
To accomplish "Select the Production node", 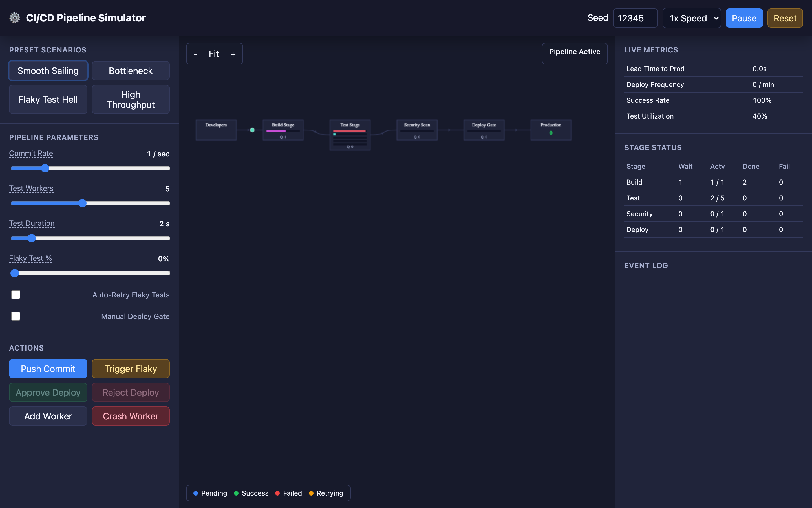I will (x=551, y=130).
